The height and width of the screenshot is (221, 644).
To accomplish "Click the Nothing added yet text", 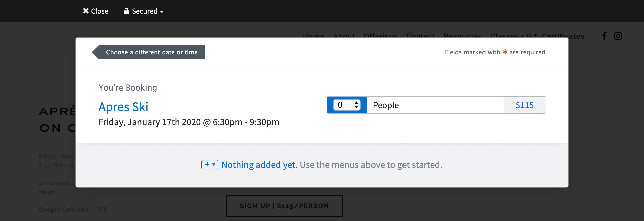I will 259,165.
